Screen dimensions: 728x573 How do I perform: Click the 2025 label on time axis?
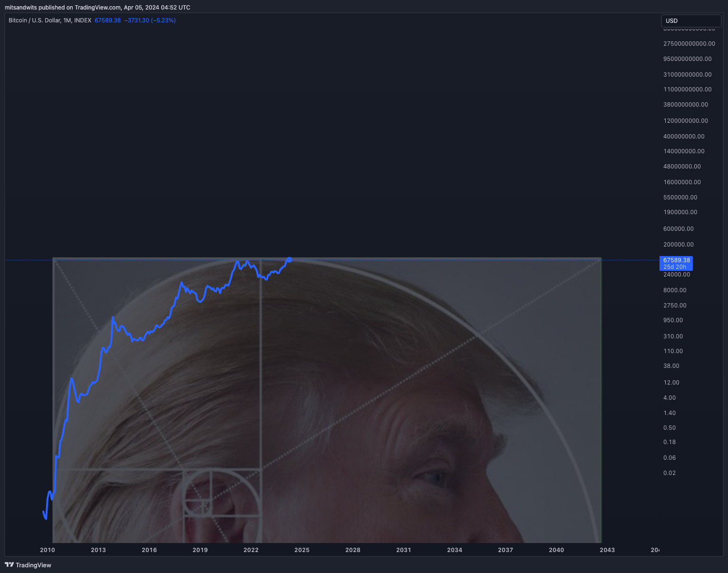point(302,550)
